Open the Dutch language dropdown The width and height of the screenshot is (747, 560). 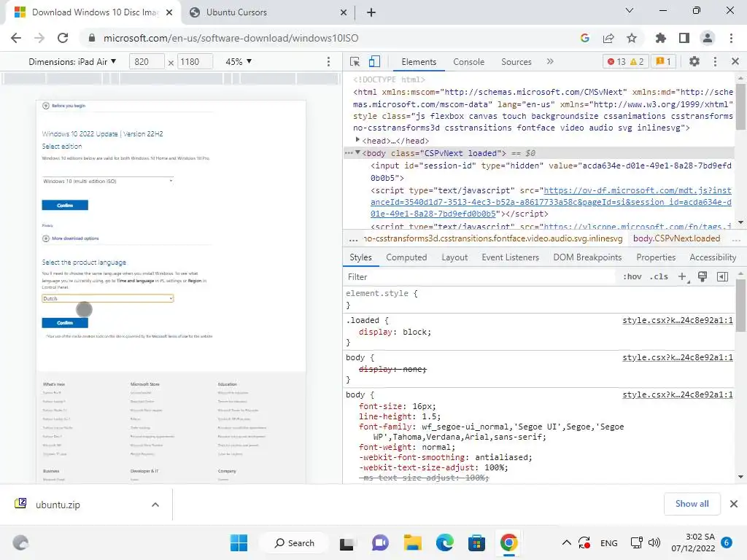click(x=108, y=298)
